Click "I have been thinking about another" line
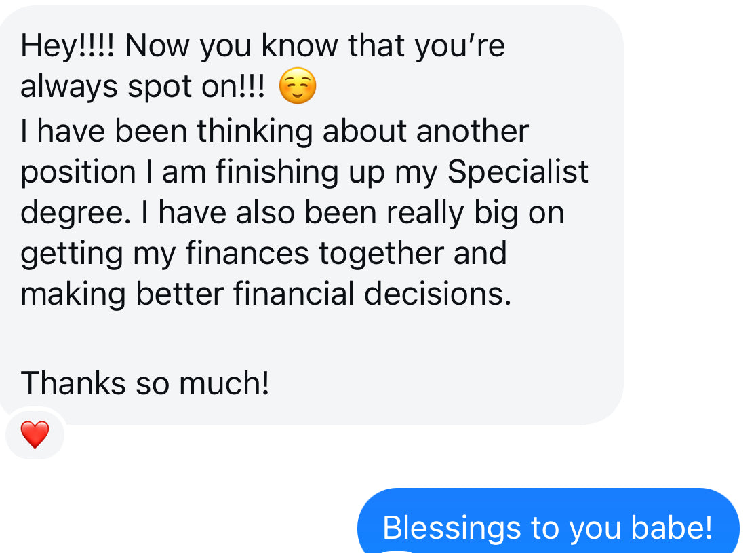The image size is (756, 553). 275,131
